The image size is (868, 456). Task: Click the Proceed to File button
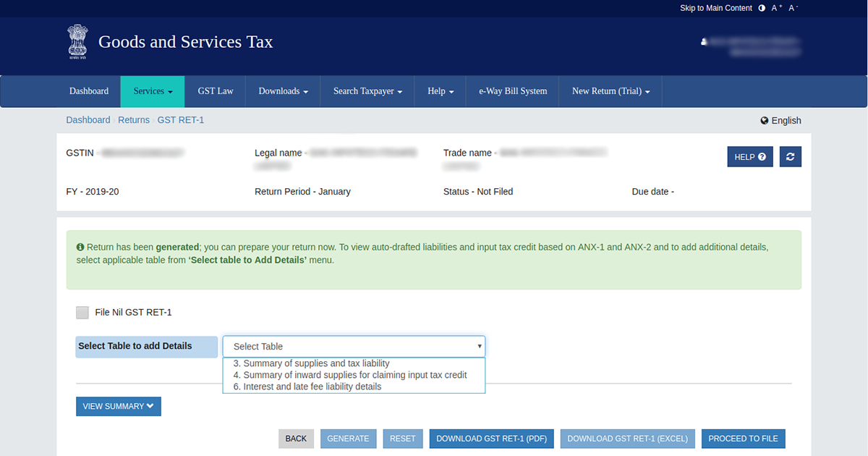[x=743, y=439]
